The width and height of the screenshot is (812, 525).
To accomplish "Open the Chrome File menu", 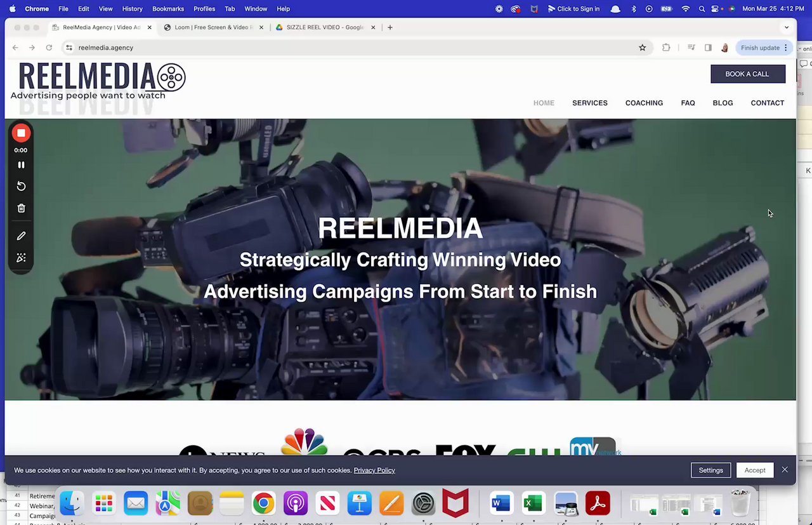I will 63,9.
